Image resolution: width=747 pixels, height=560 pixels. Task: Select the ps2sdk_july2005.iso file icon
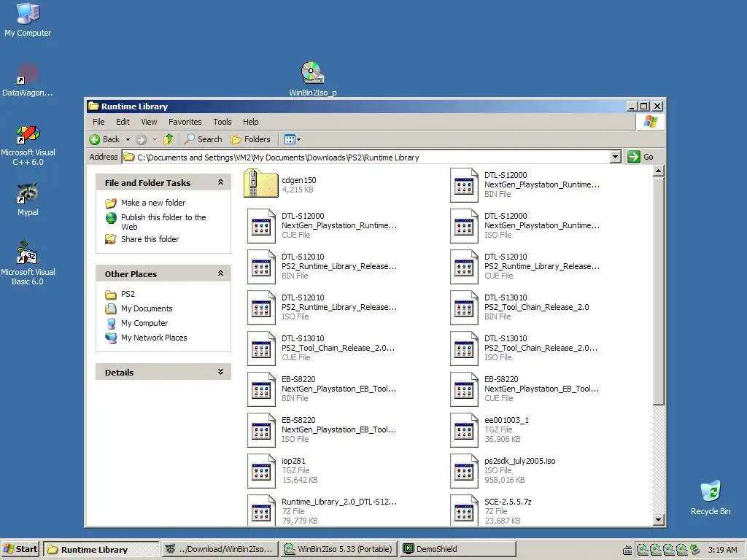tap(464, 472)
